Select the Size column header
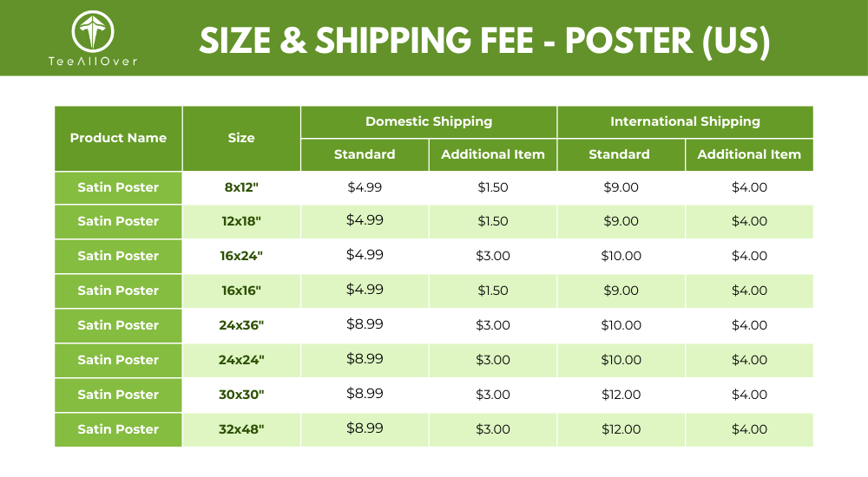Screen dimensions: 868x477 [241, 139]
